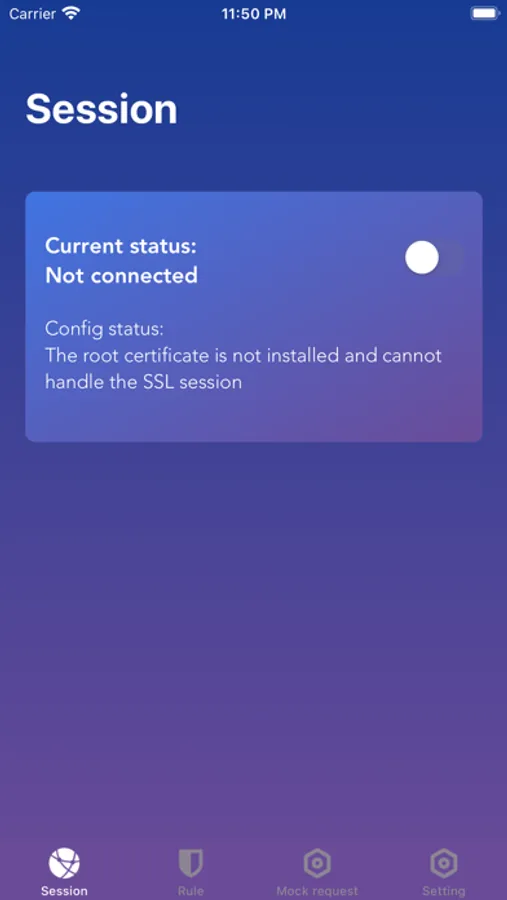
Task: Tap the Wi-Fi signal icon in status bar
Action: click(x=72, y=14)
